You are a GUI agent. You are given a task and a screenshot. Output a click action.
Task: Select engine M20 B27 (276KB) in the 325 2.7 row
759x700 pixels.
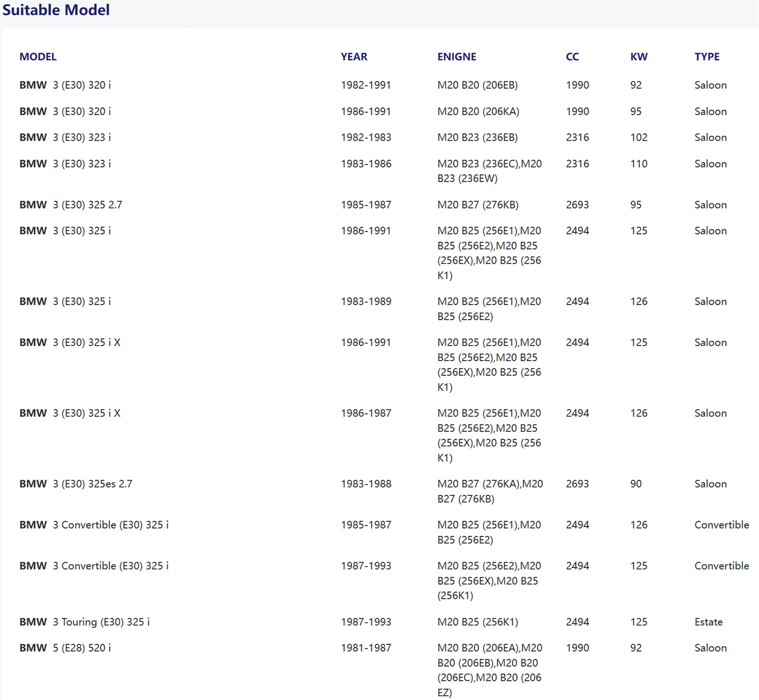478,205
